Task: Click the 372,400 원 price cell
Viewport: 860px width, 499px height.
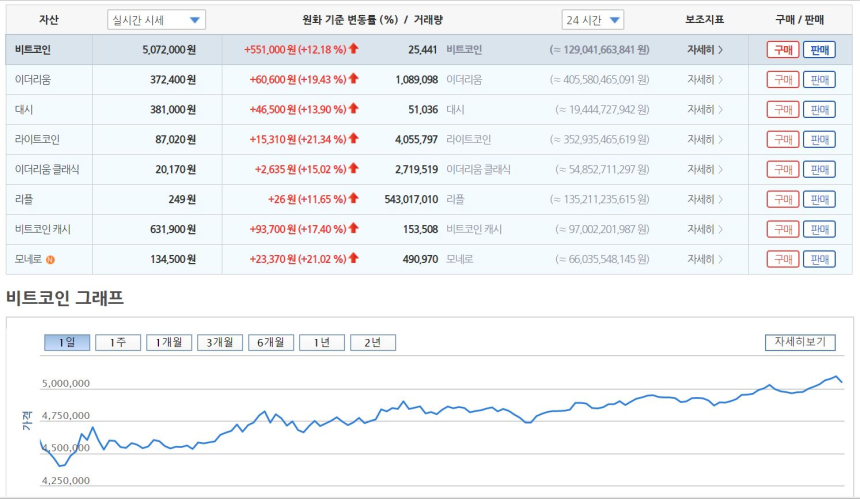Action: (x=173, y=80)
